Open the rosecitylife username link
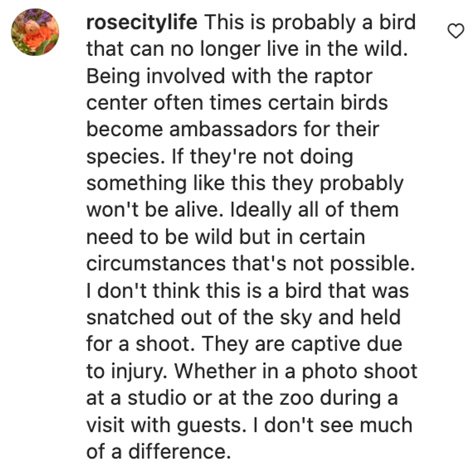The height and width of the screenshot is (469, 476). [x=142, y=23]
